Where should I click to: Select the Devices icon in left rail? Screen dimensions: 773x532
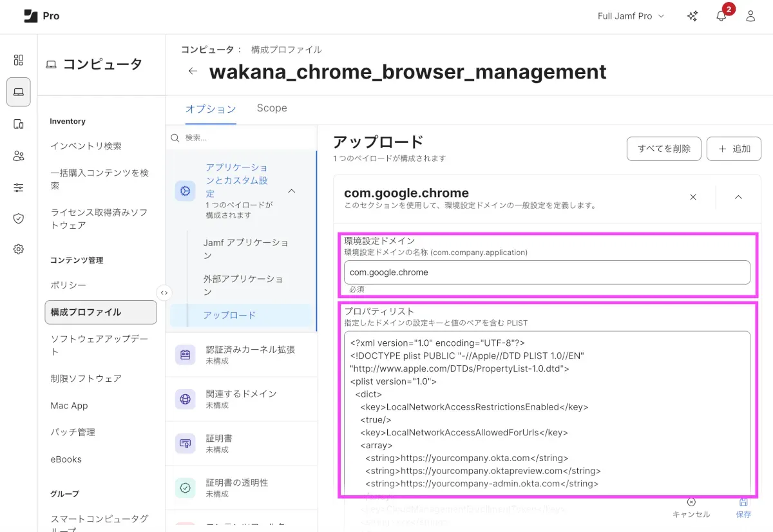[18, 124]
